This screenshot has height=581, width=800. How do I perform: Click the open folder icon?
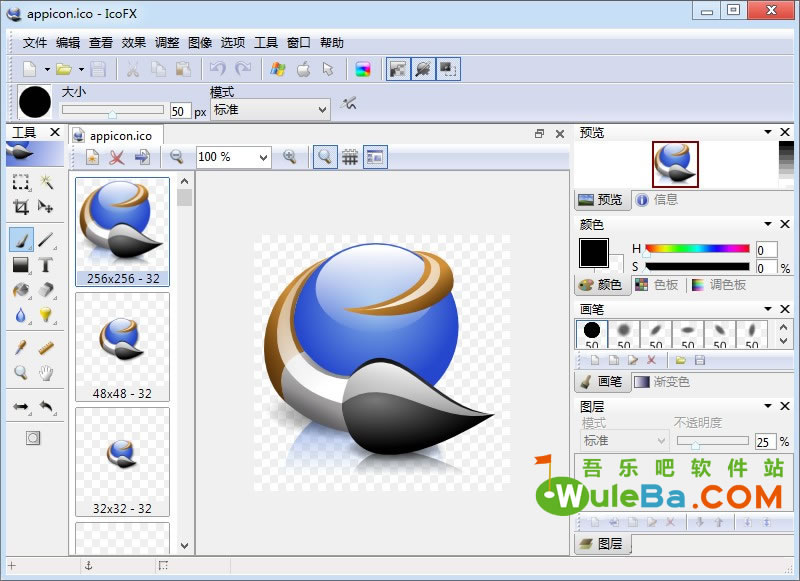pos(64,69)
